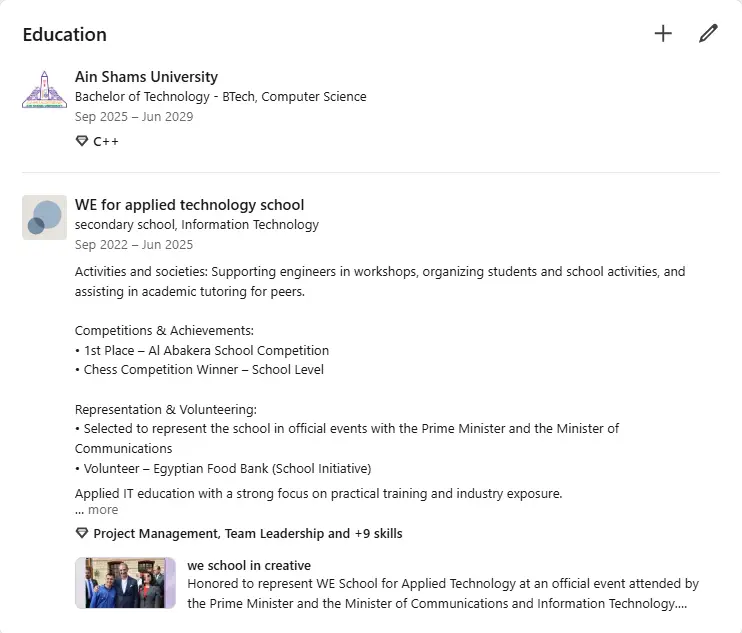Viewport: 742px width, 633px height.
Task: Open the 'we school in creative' media title
Action: [249, 565]
